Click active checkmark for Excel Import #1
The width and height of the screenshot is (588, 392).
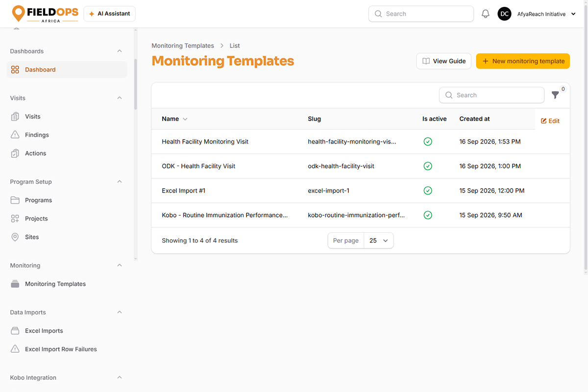coord(428,191)
